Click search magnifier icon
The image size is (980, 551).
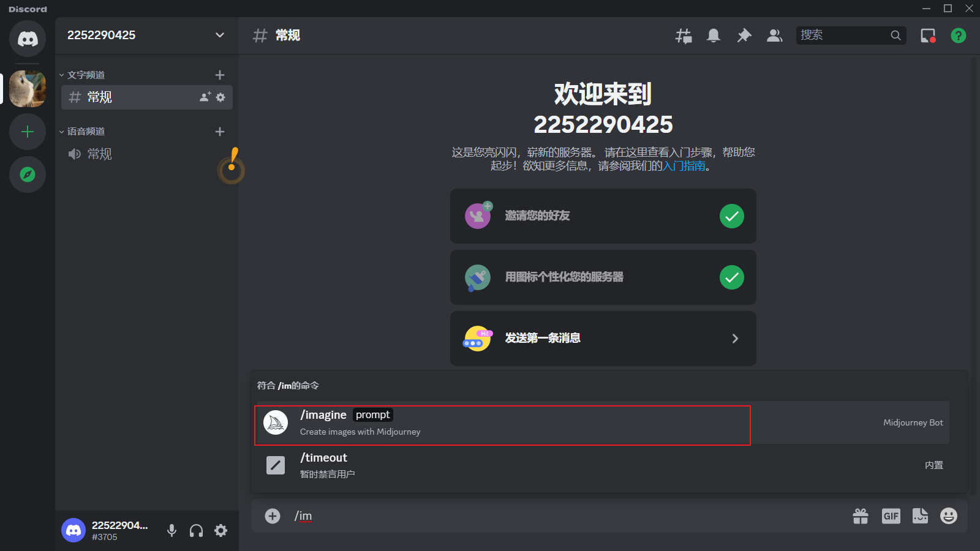[895, 36]
